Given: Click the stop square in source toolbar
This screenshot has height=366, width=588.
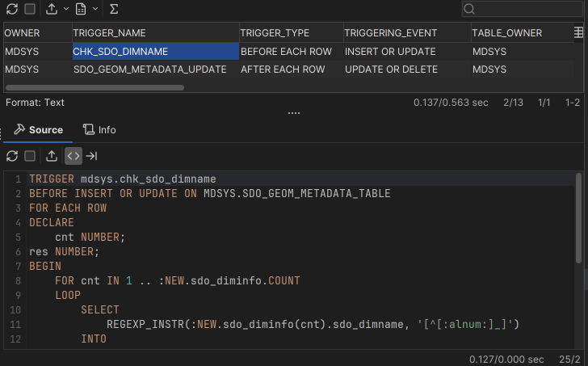Looking at the screenshot, I should 30,156.
